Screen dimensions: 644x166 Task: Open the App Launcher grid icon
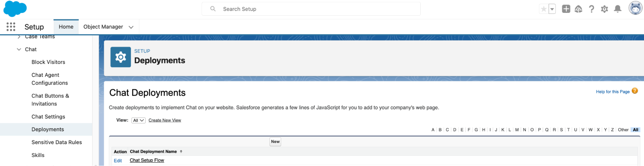(x=11, y=27)
